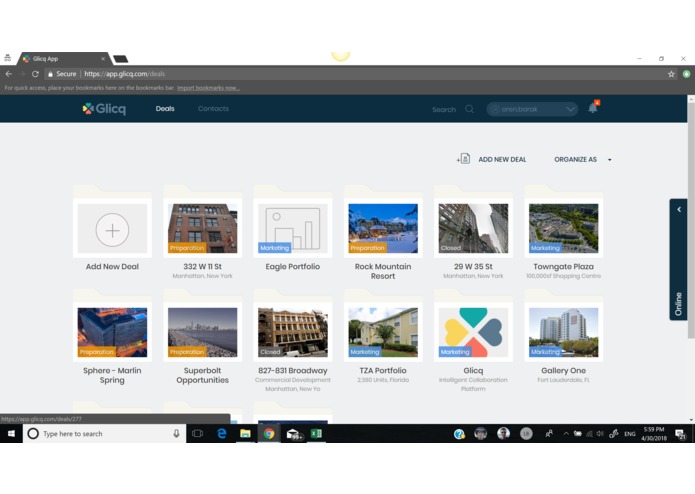695x494 pixels.
Task: Click the Cortana search box
Action: point(104,434)
